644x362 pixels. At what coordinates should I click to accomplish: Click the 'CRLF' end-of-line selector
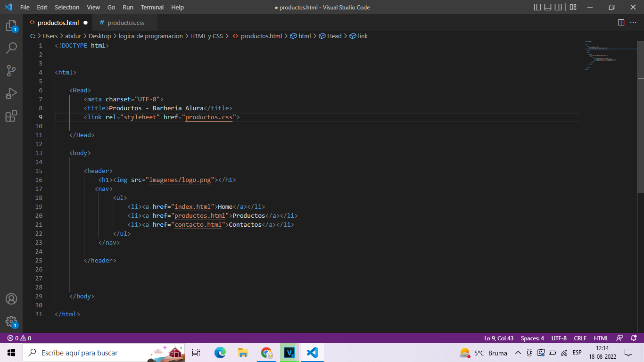580,338
